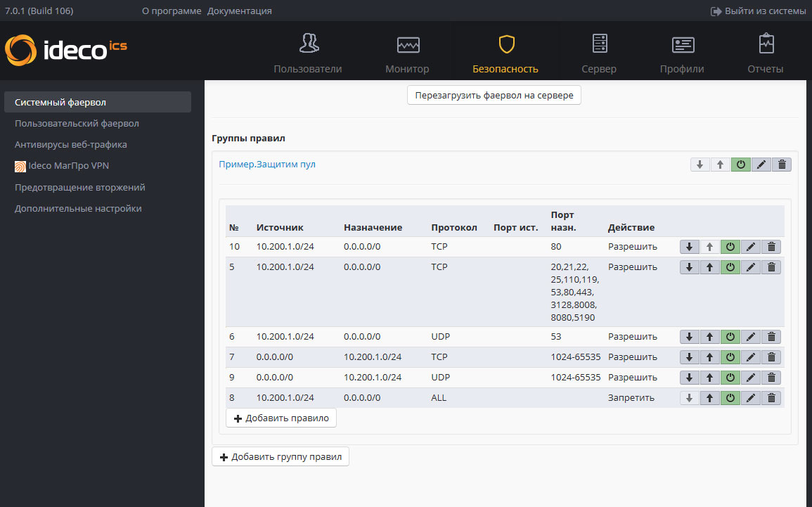Viewport: 812px width, 507px height.
Task: Delete rule 7 with trash icon
Action: pos(771,357)
